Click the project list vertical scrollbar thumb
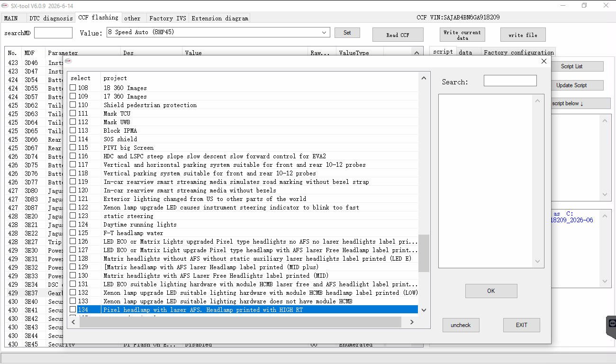This screenshot has height=364, width=616. pos(424,253)
